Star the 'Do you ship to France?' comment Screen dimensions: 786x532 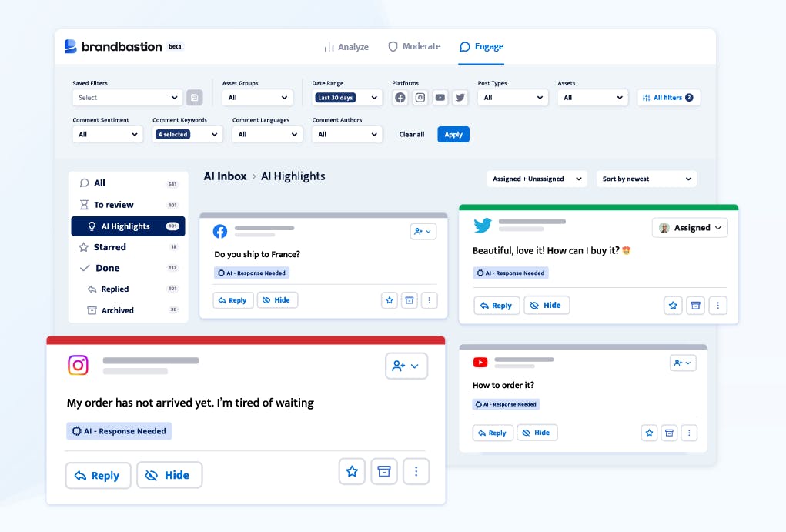(390, 300)
